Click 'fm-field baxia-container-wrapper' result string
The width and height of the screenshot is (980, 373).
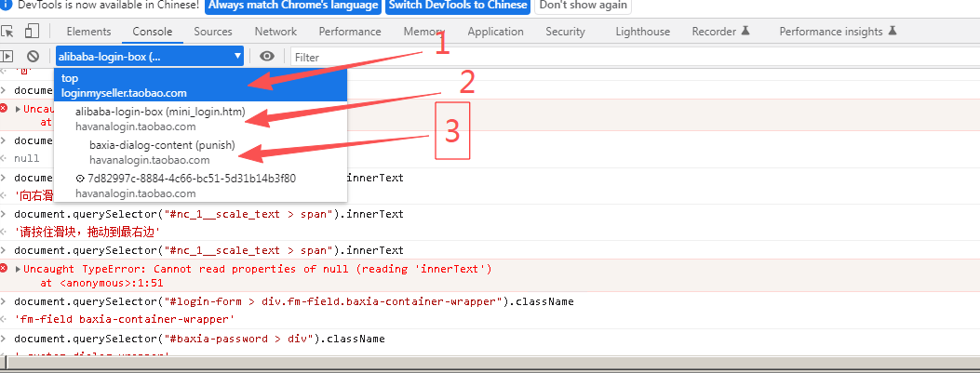125,319
